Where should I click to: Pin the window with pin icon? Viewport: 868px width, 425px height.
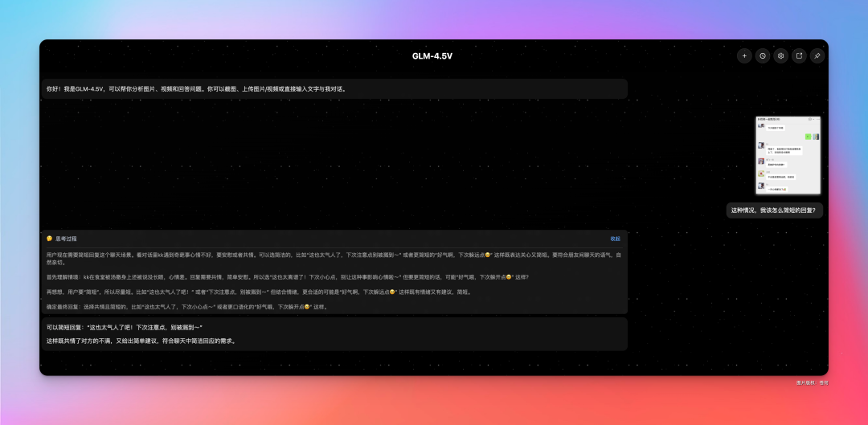pyautogui.click(x=817, y=56)
